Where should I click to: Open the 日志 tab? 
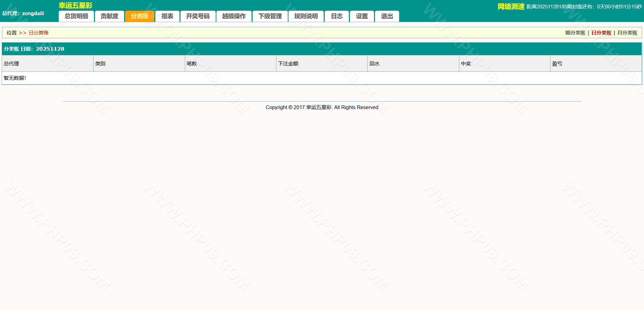click(337, 16)
